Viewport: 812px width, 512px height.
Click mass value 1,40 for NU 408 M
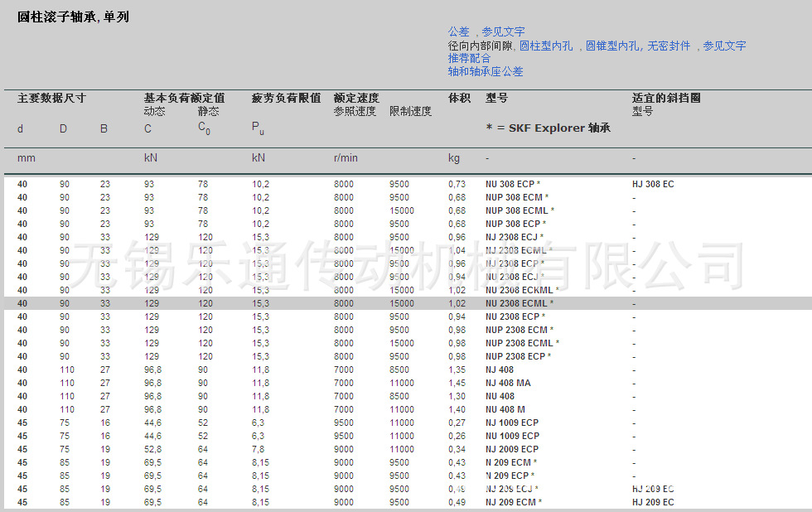[x=457, y=409]
